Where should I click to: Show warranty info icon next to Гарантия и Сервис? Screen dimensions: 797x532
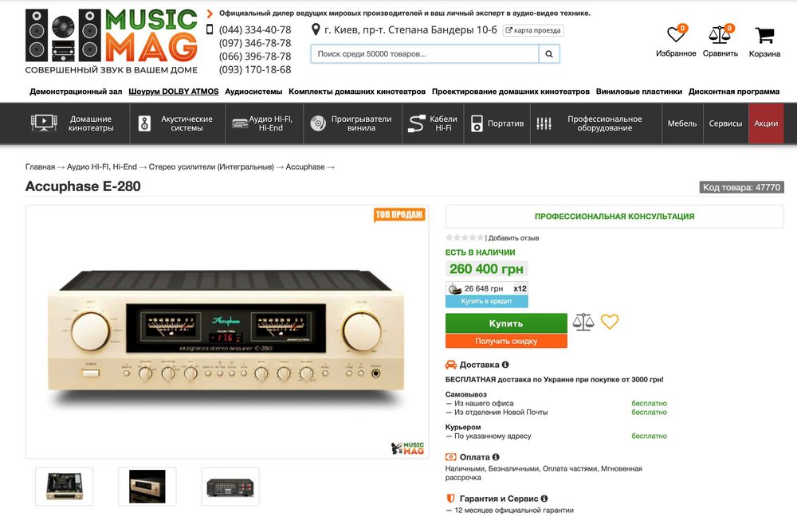point(544,499)
